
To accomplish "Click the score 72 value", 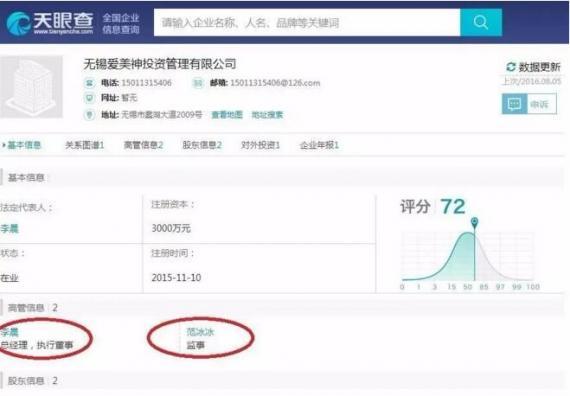I will click(x=453, y=207).
